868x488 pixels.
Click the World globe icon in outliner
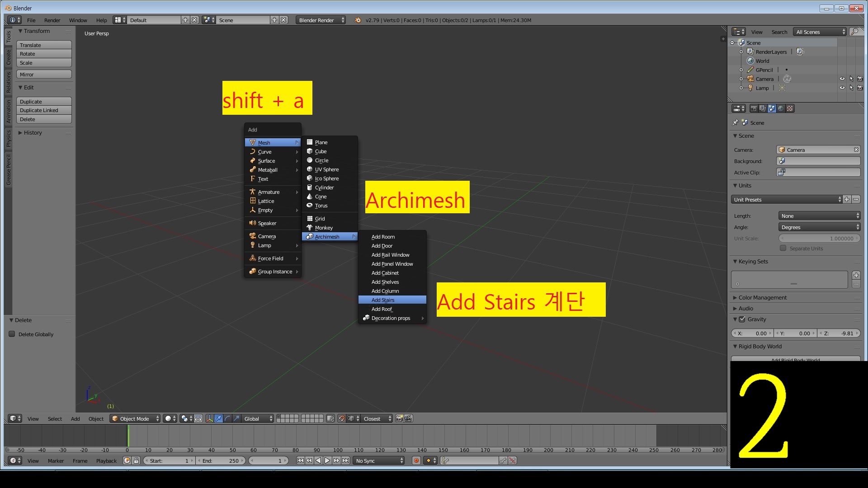(750, 61)
